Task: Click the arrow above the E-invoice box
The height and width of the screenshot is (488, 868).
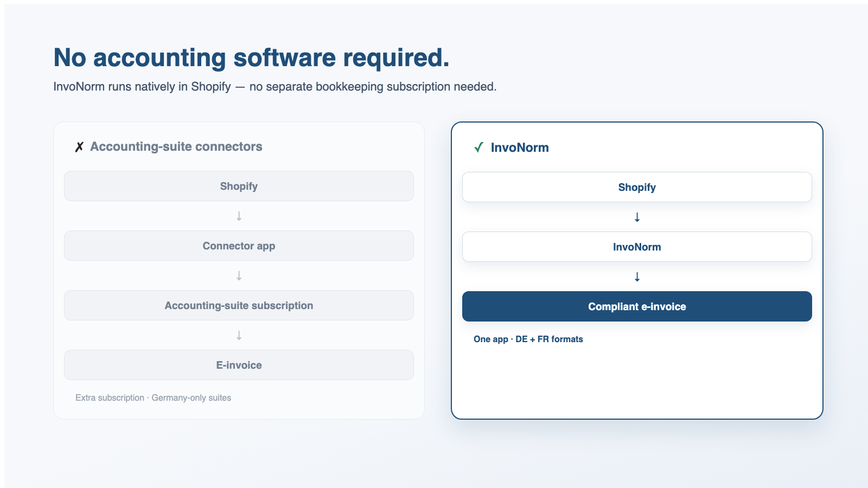Action: click(x=239, y=335)
